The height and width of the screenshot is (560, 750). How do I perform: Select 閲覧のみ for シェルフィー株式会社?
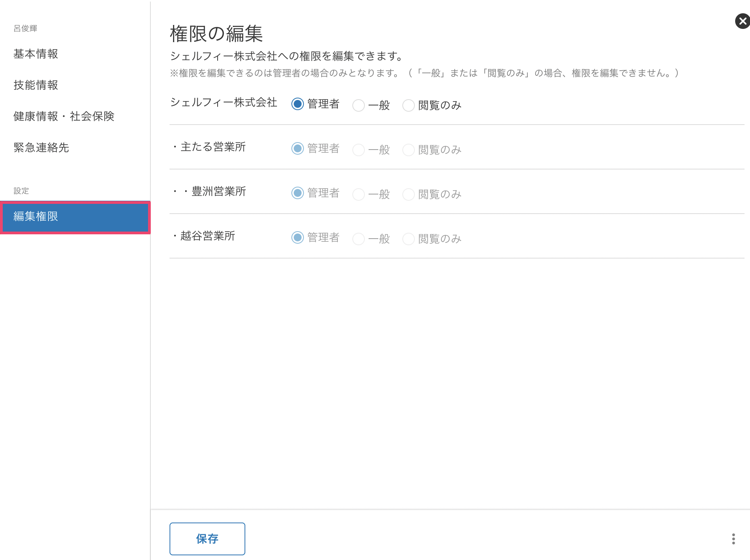click(409, 105)
